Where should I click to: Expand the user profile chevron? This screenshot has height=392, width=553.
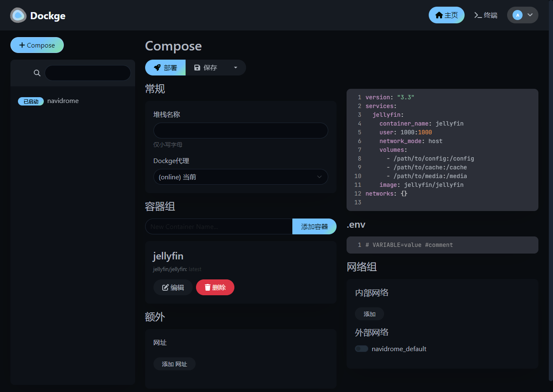[530, 15]
